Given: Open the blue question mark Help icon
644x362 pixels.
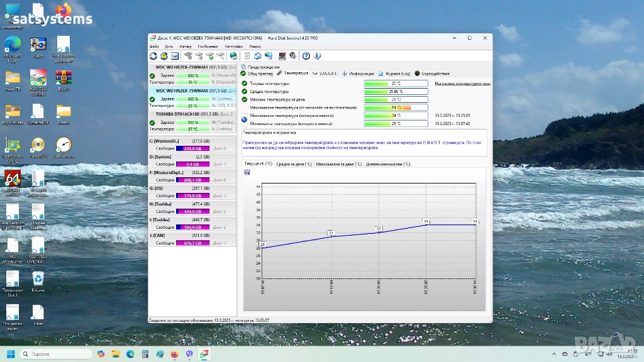Looking at the screenshot, I should 306,56.
